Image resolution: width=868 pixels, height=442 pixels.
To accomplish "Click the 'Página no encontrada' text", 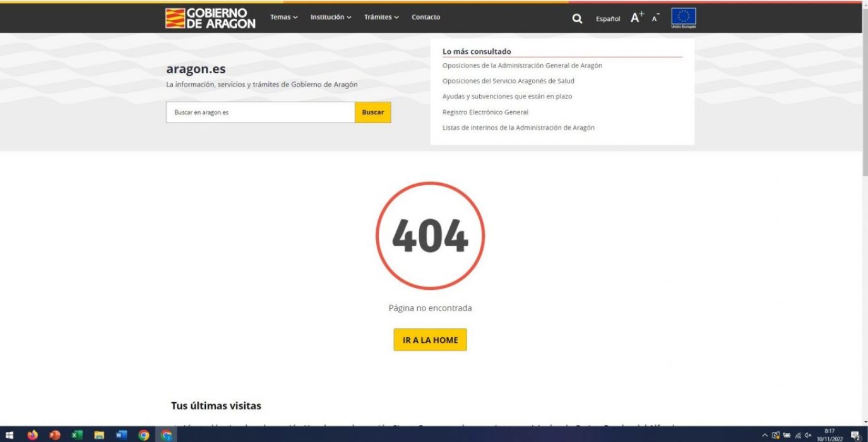I will coord(430,308).
